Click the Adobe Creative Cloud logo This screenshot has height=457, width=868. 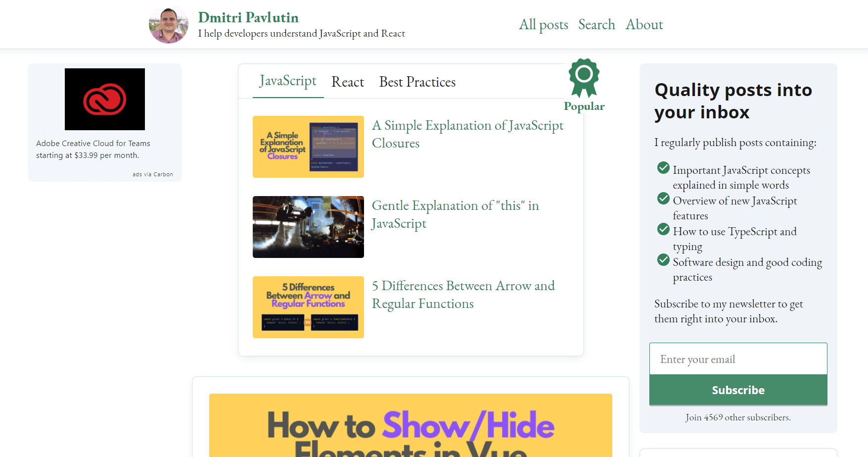pos(105,99)
